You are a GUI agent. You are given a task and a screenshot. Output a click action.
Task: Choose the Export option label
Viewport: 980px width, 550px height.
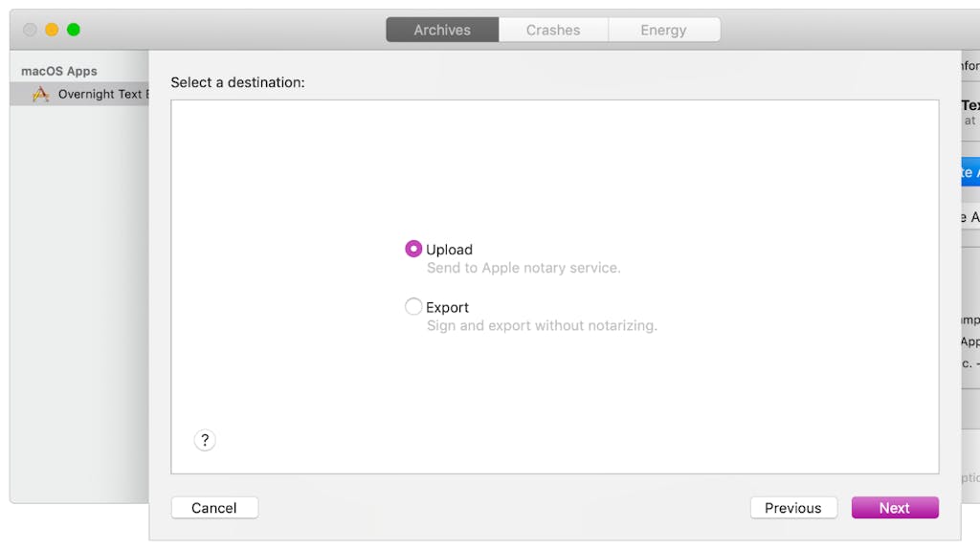[x=448, y=307]
